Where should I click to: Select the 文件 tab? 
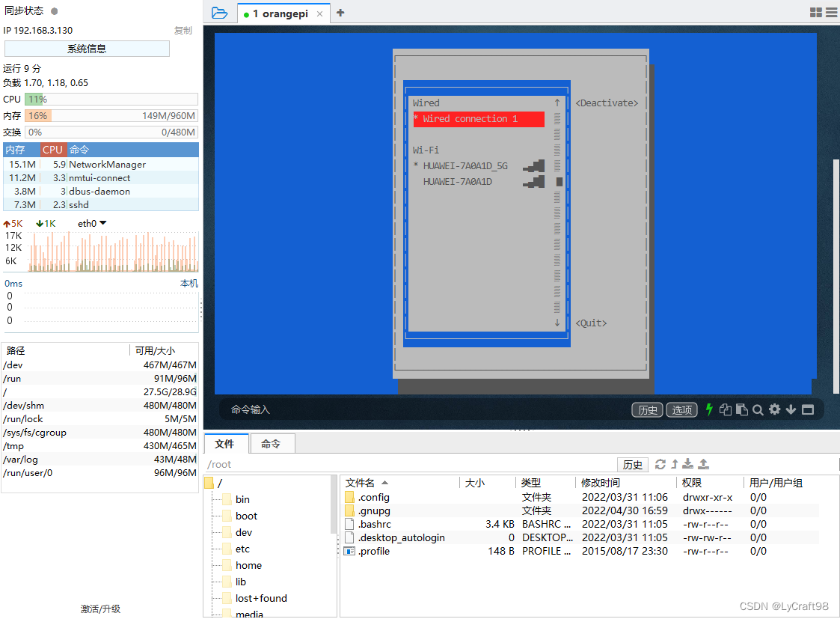(x=226, y=444)
